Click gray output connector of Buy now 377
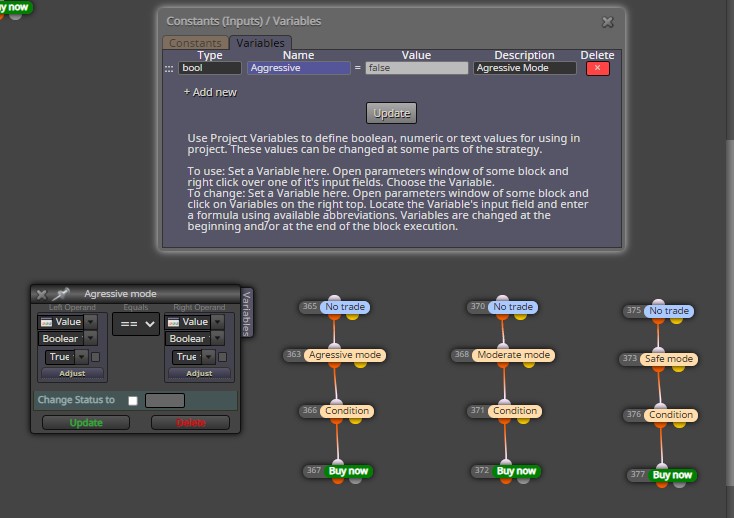Screen dimensions: 734x518 pyautogui.click(x=679, y=484)
